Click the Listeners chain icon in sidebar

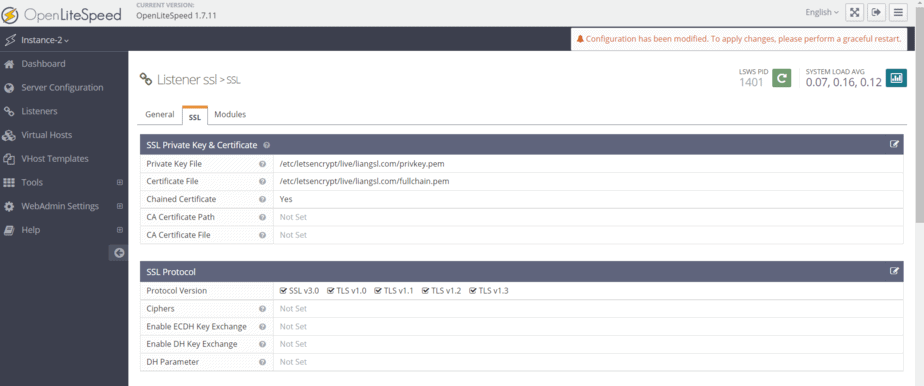(9, 111)
